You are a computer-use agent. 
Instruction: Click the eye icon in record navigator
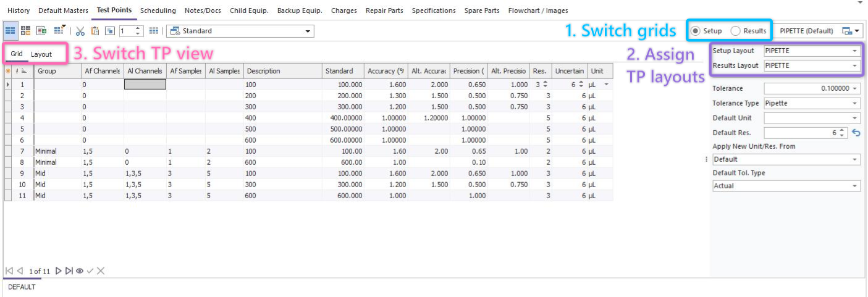(80, 271)
